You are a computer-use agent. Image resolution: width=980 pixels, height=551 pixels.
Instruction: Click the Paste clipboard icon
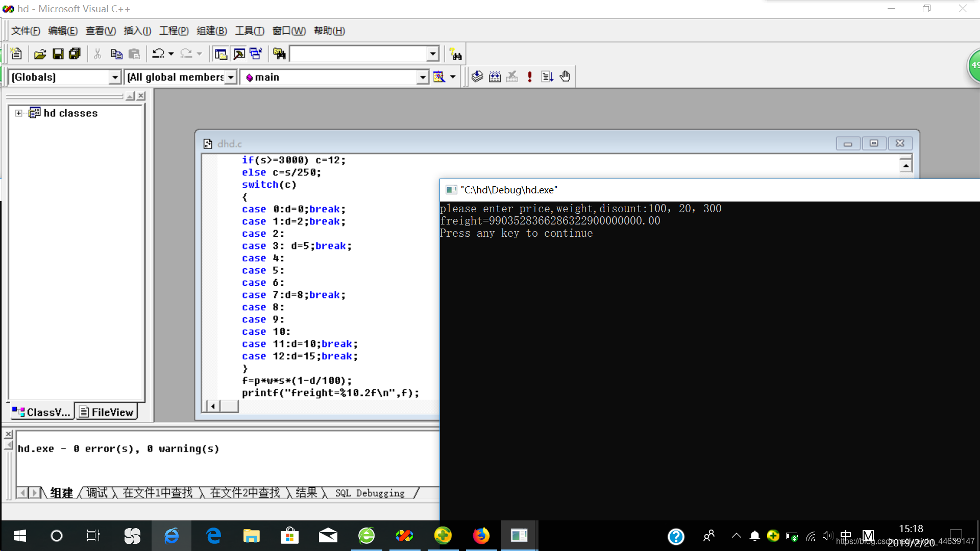tap(134, 54)
